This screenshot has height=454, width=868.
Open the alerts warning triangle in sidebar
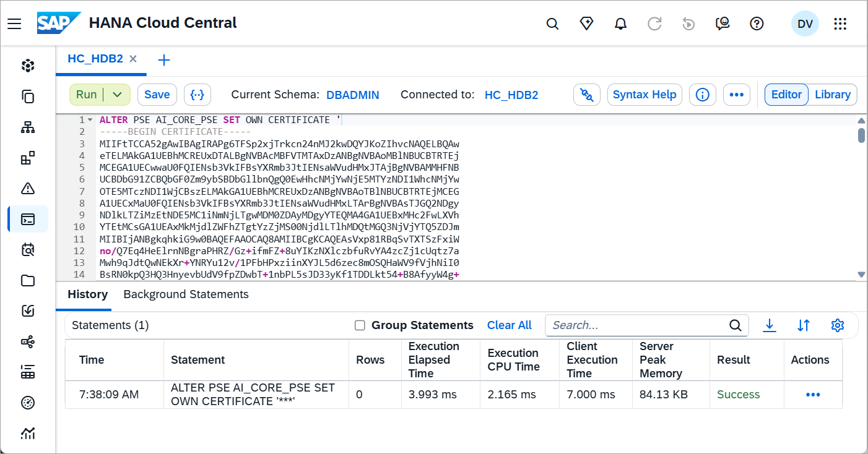[x=28, y=189]
